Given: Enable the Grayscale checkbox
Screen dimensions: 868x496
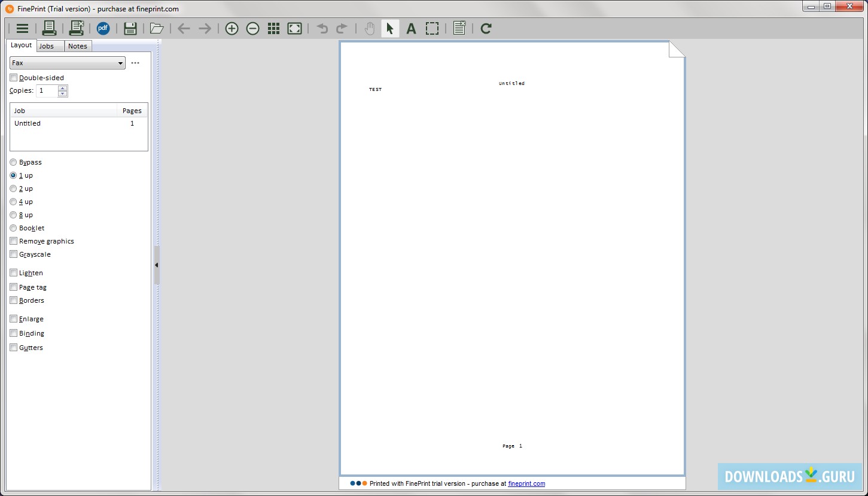Looking at the screenshot, I should coord(14,254).
